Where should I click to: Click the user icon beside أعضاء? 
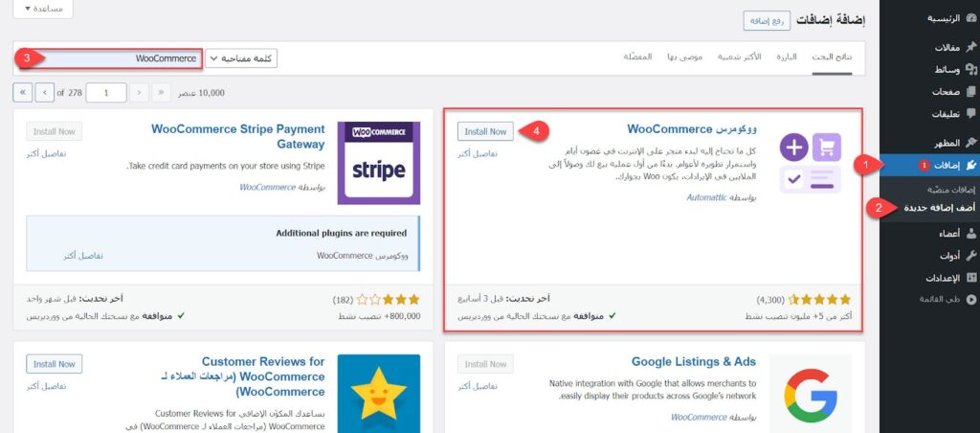click(970, 234)
